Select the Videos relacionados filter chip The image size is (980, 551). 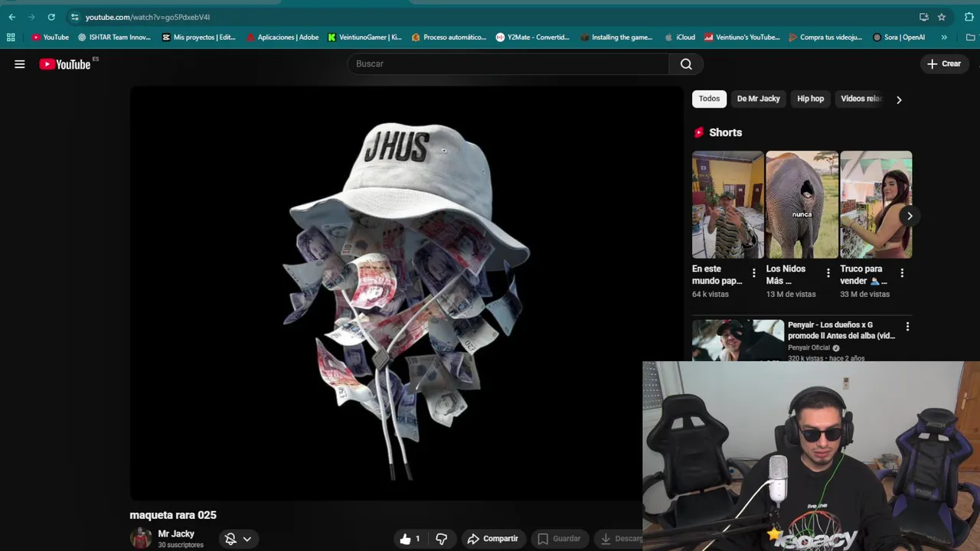click(x=861, y=99)
